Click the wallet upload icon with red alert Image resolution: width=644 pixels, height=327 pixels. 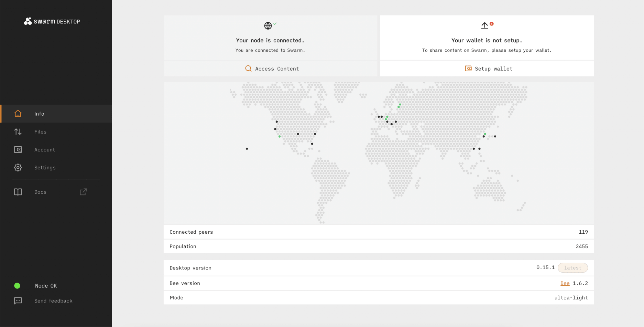point(485,25)
